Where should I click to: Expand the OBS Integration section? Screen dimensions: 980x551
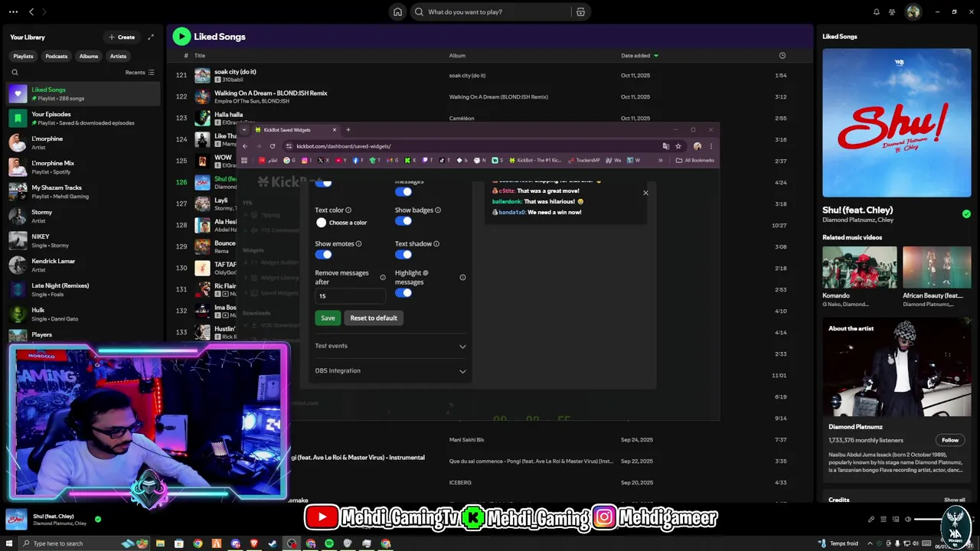[x=390, y=370]
